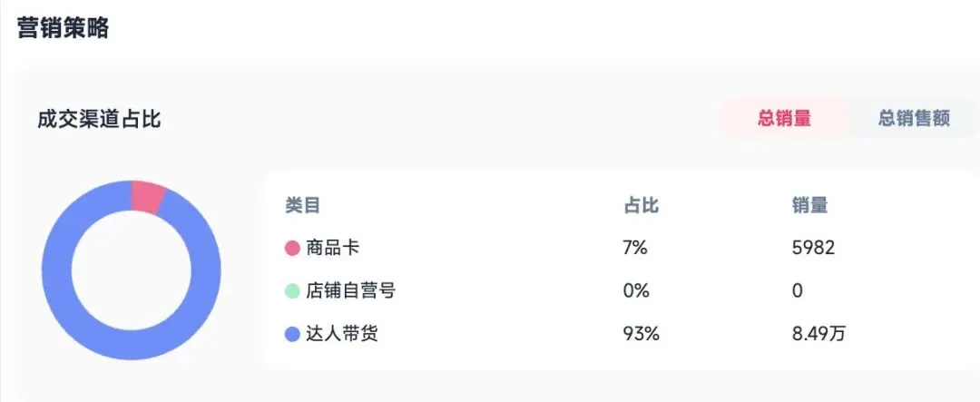The width and height of the screenshot is (980, 402).
Task: Click the 7% share value for 商品卡
Action: click(636, 248)
